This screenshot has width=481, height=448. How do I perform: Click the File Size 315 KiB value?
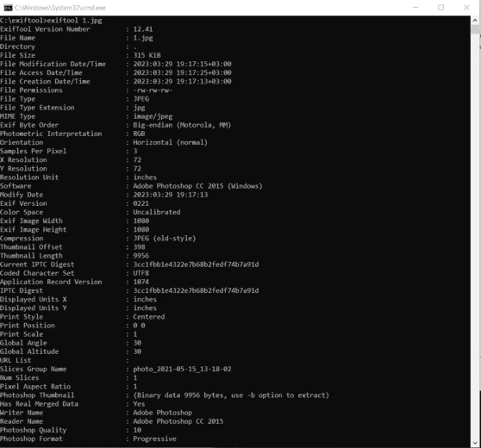147,55
